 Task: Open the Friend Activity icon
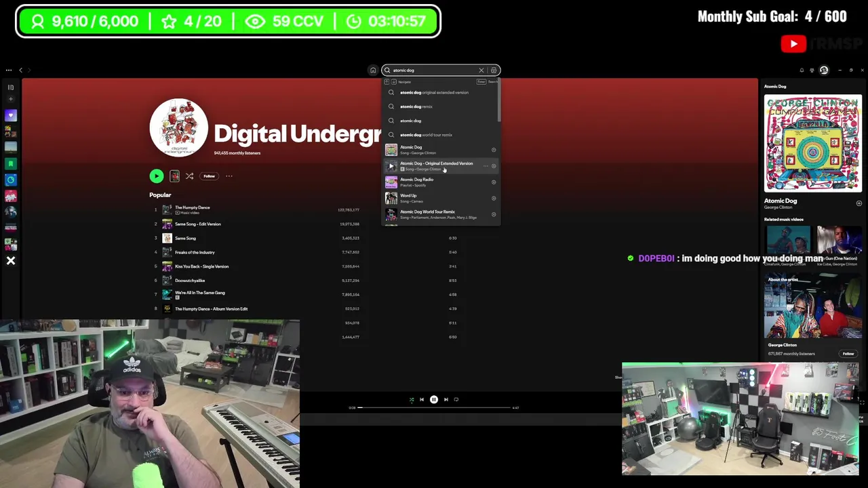[x=812, y=70]
